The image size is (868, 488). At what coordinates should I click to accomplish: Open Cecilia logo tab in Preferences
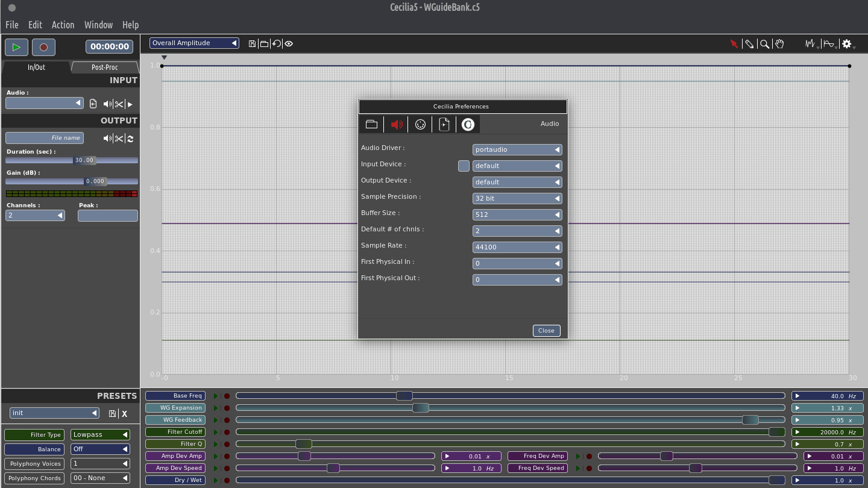[x=468, y=124]
